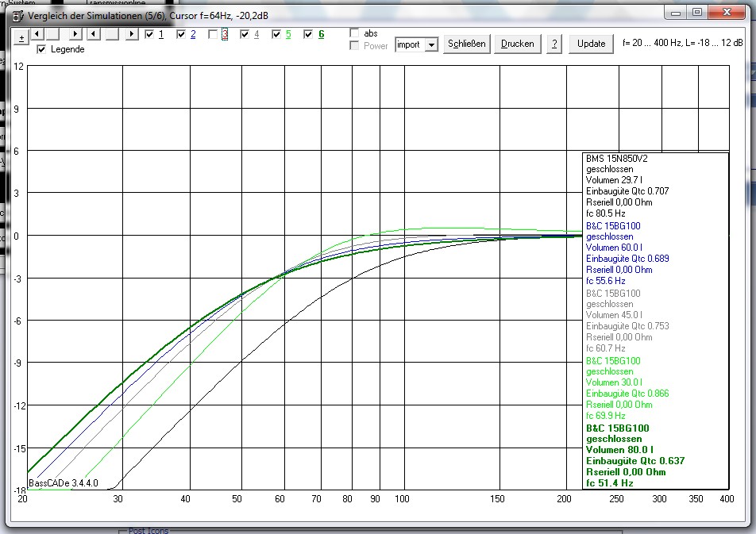This screenshot has width=756, height=534.
Task: Enable the abs checkbox
Action: (354, 33)
